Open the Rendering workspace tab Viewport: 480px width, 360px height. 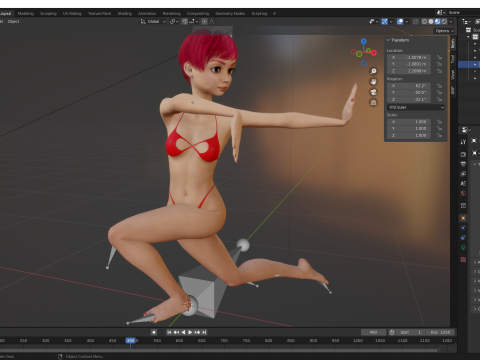[172, 14]
